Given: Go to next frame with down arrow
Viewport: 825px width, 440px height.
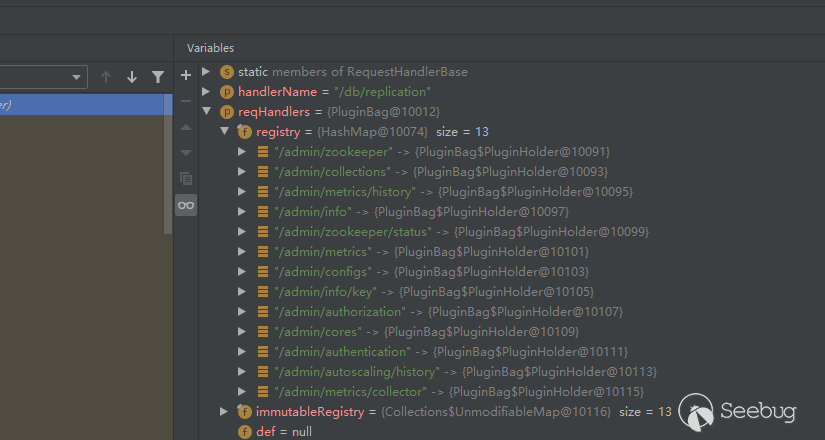Looking at the screenshot, I should 132,77.
